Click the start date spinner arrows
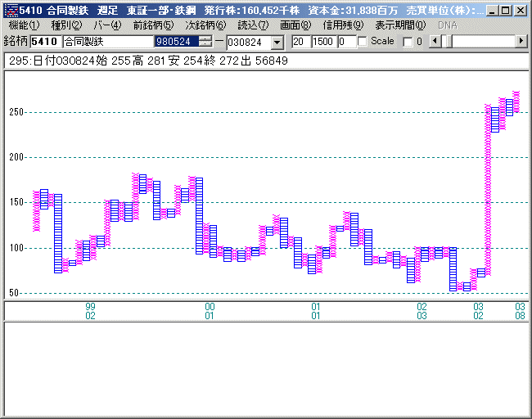 click(x=205, y=42)
